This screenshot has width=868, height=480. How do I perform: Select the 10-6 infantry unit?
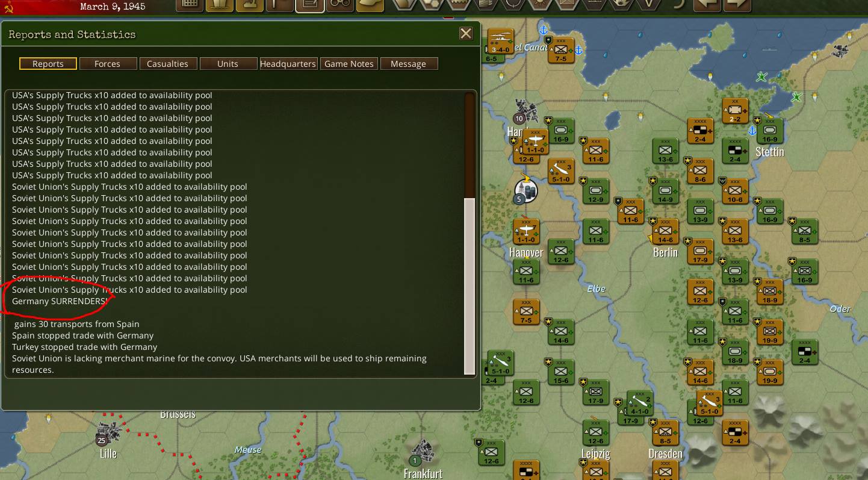click(735, 192)
